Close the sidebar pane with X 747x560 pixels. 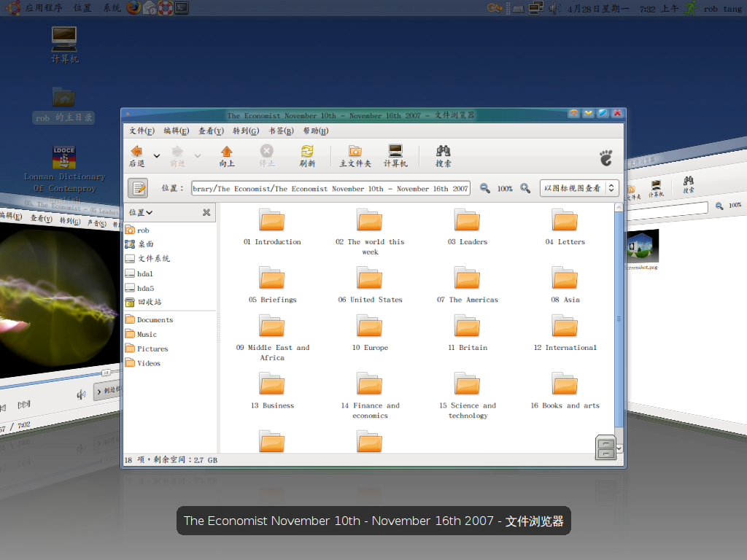coord(206,212)
